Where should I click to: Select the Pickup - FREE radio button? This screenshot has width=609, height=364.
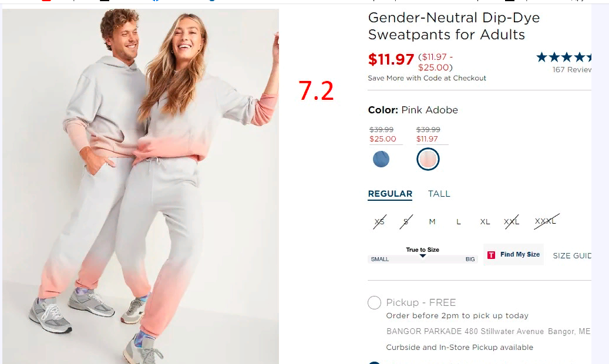[375, 302]
